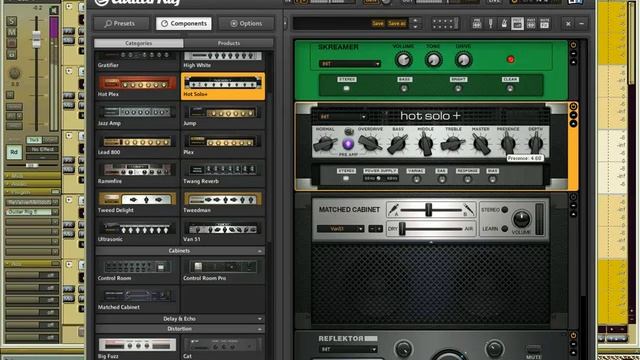Choose the Ultrasonic amp component
The image size is (640, 360).
(137, 231)
